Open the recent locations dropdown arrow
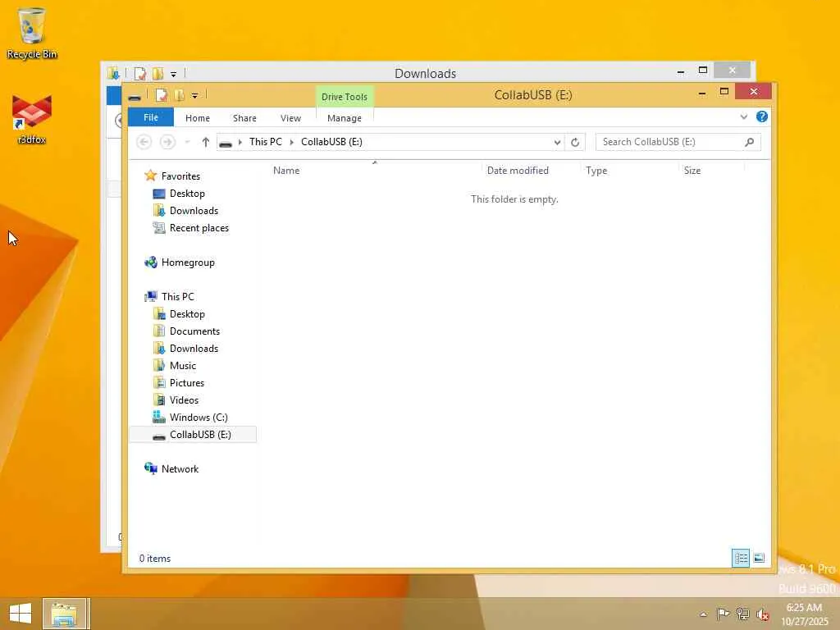 point(187,142)
